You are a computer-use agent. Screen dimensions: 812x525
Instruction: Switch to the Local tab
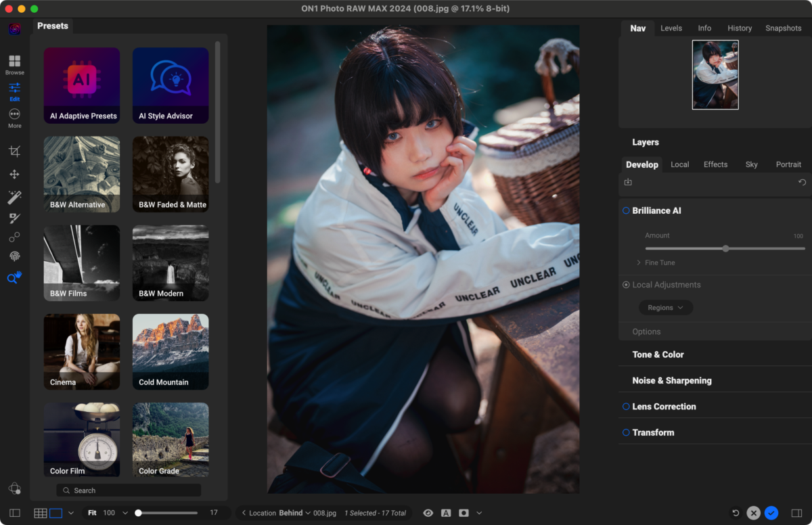coord(680,164)
